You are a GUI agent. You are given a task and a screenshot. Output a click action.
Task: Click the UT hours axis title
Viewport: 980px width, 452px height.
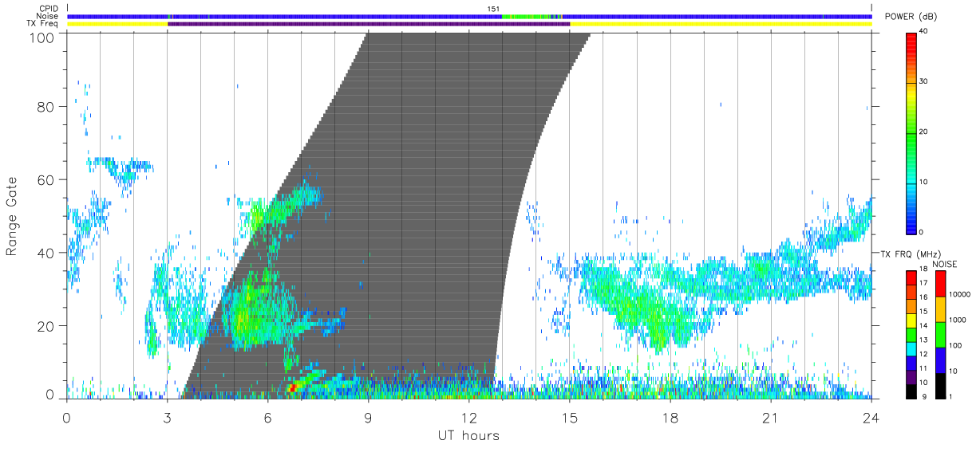[x=468, y=435]
